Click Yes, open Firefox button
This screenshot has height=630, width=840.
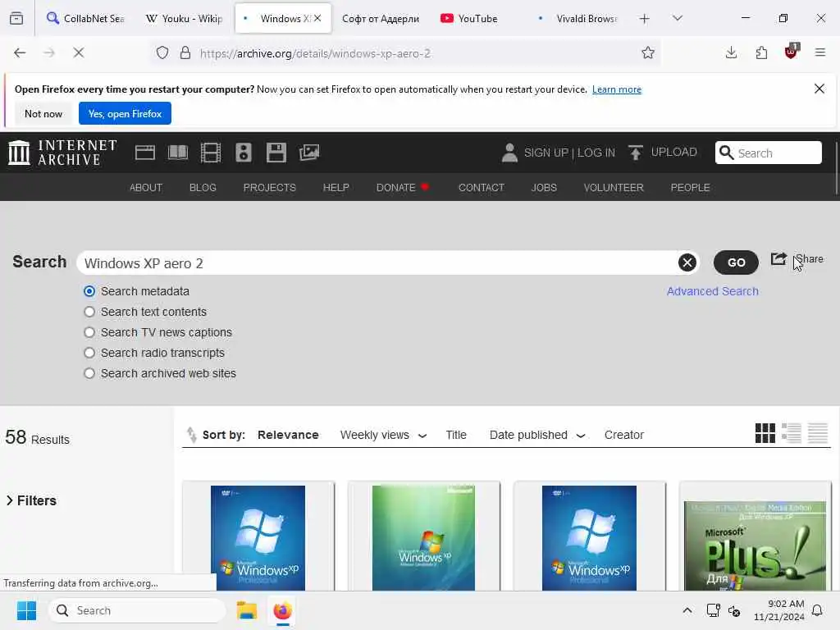click(125, 113)
